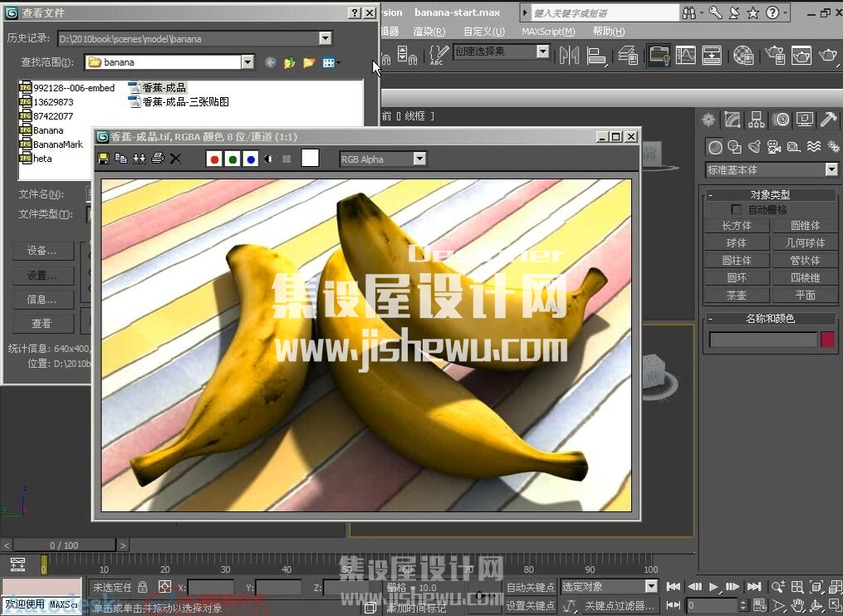Image resolution: width=843 pixels, height=616 pixels.
Task: Click the binoculars search icon
Action: coord(689,13)
